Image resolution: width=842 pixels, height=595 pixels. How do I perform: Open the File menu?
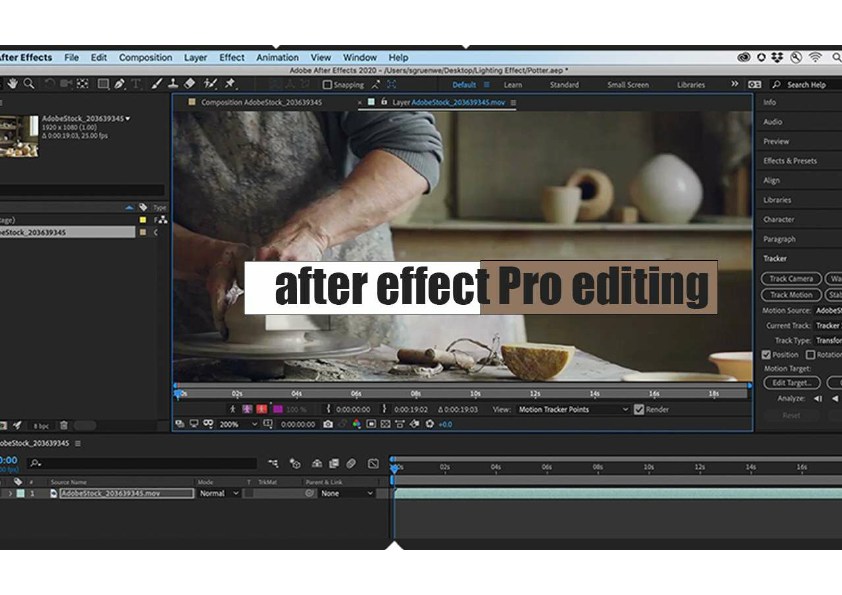pos(71,57)
